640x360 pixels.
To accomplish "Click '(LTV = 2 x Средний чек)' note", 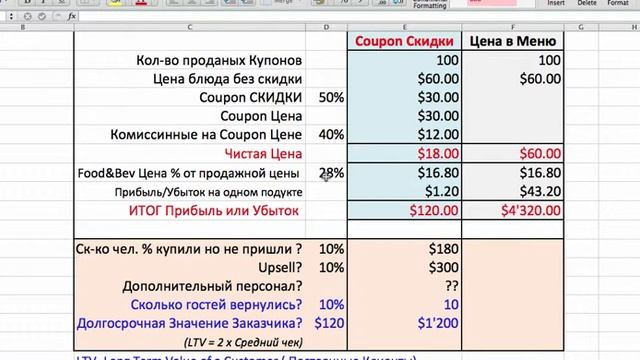I will point(243,342).
